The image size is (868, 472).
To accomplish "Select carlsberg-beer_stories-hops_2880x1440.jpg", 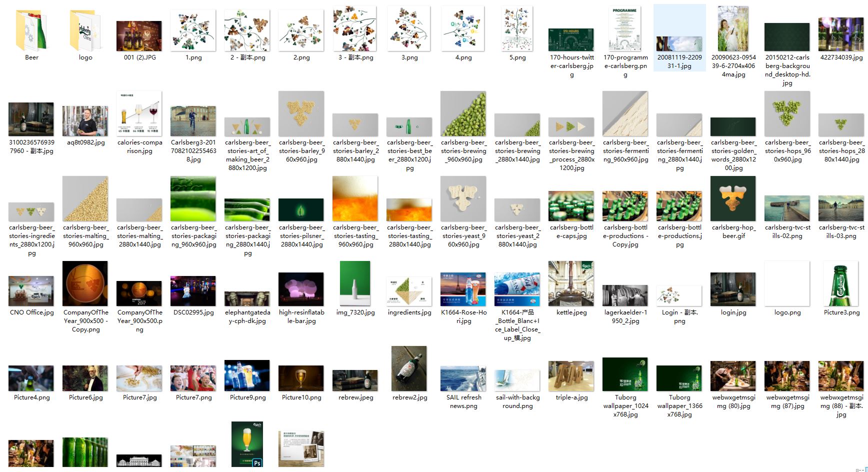I will tap(841, 125).
